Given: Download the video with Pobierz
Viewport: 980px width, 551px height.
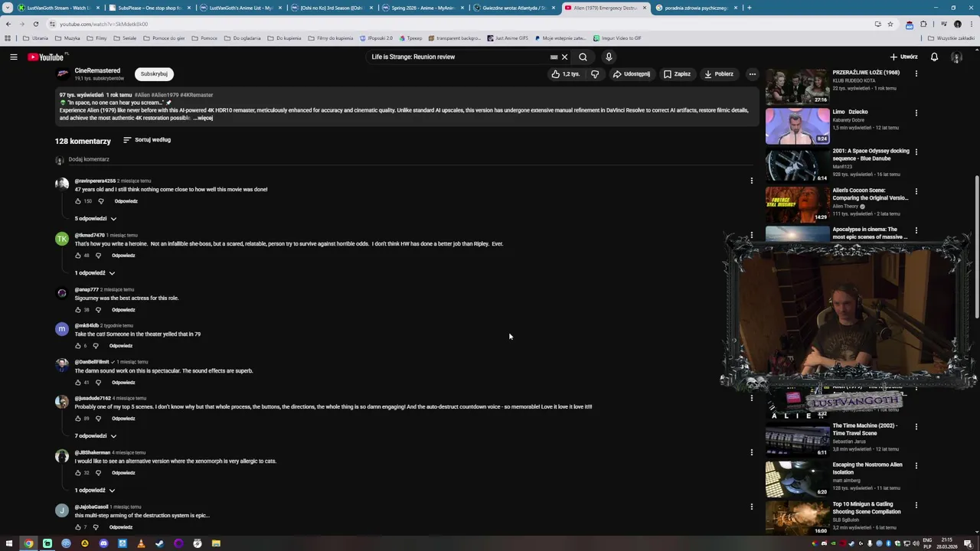Looking at the screenshot, I should 719,74.
